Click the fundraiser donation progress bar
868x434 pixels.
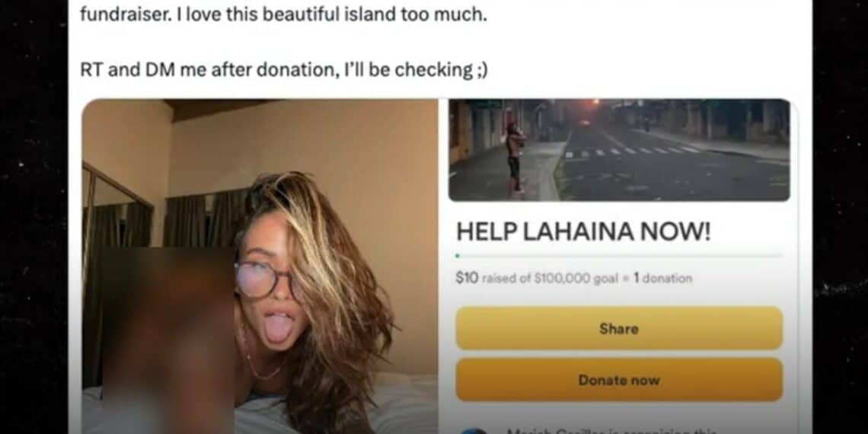(x=619, y=256)
